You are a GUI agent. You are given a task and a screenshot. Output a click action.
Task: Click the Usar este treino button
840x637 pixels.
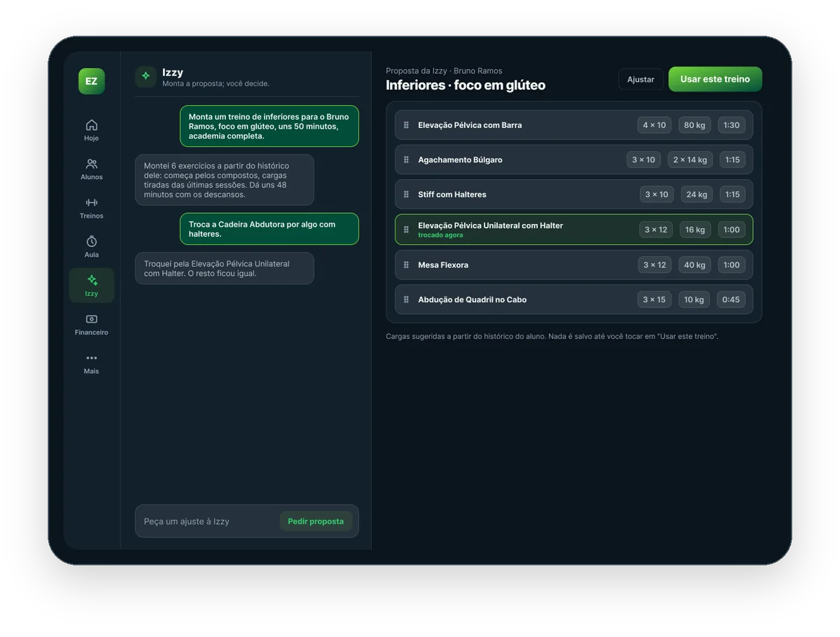tap(715, 79)
